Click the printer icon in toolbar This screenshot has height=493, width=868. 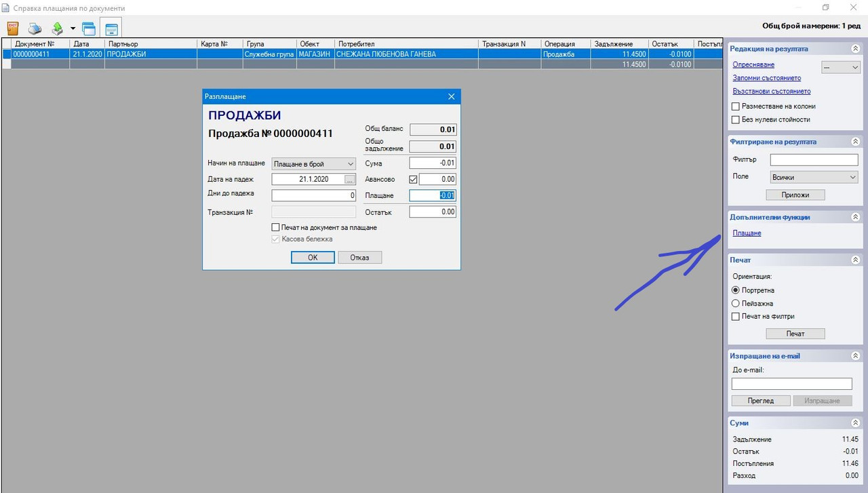click(x=35, y=28)
